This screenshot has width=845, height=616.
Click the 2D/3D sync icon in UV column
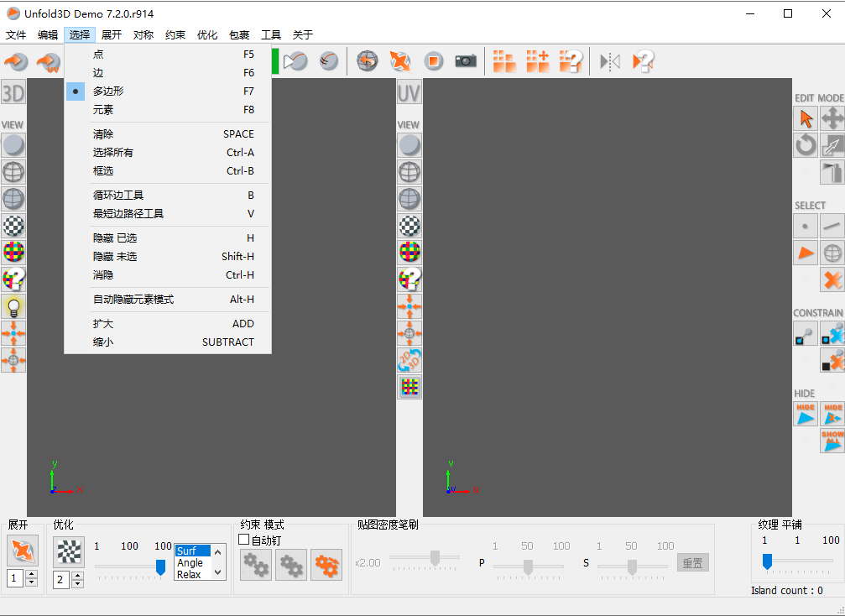409,360
